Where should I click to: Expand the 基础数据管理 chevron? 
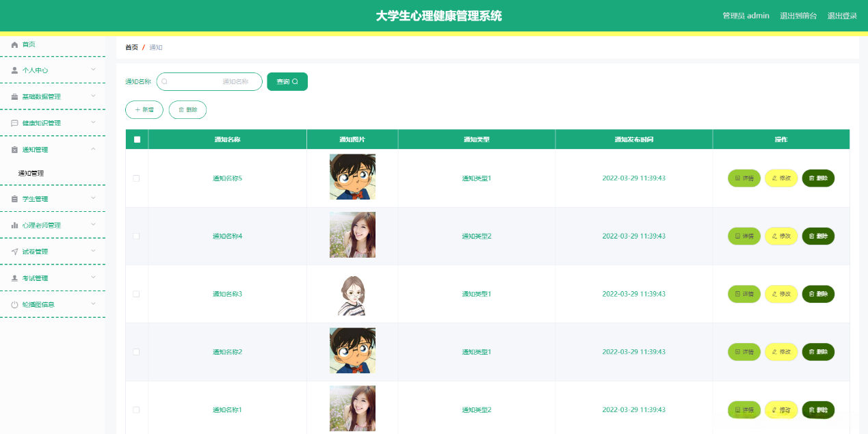94,96
